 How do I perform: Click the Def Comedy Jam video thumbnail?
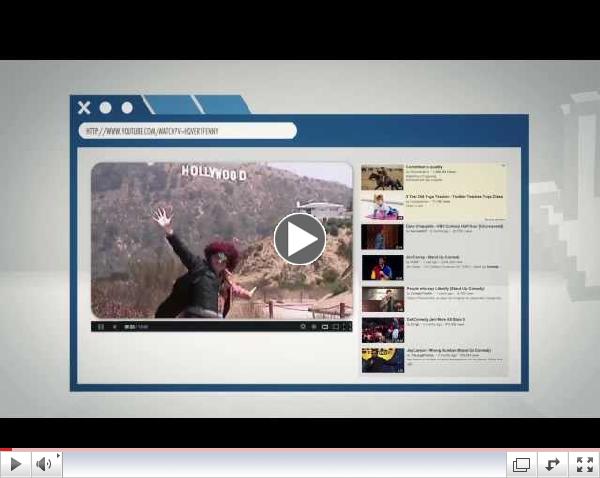click(x=382, y=330)
